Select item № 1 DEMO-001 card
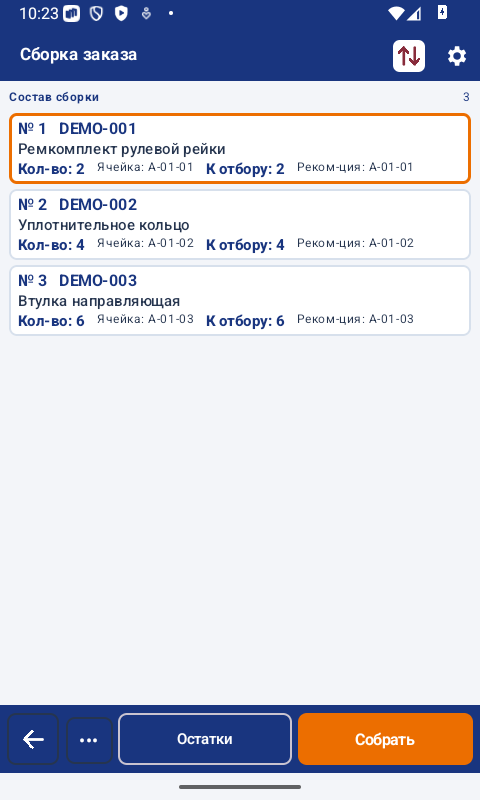Screen dimensions: 480x800 click(240, 148)
